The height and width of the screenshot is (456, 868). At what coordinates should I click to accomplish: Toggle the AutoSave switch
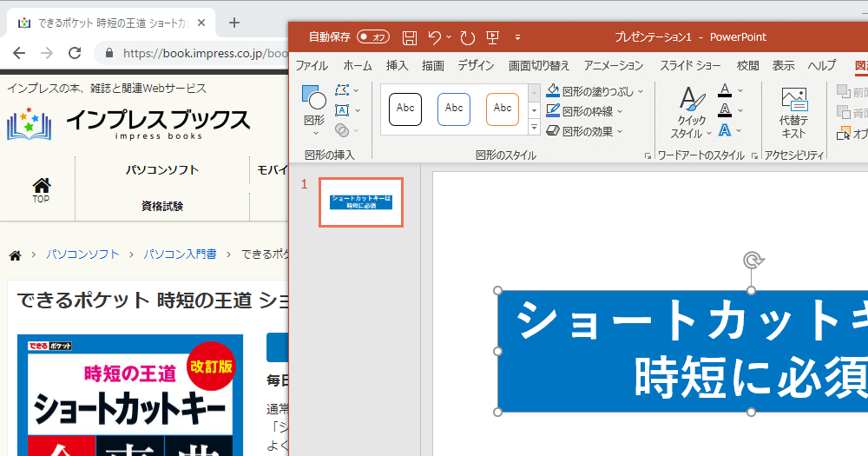[373, 37]
